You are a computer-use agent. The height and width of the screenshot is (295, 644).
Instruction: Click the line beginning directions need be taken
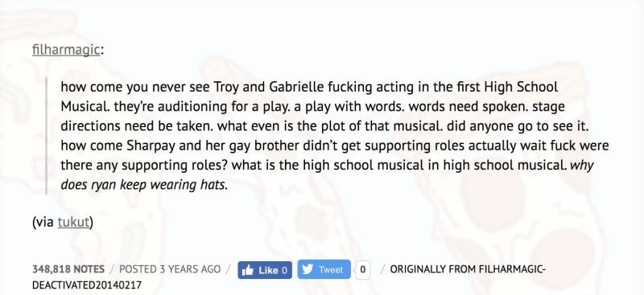[325, 126]
